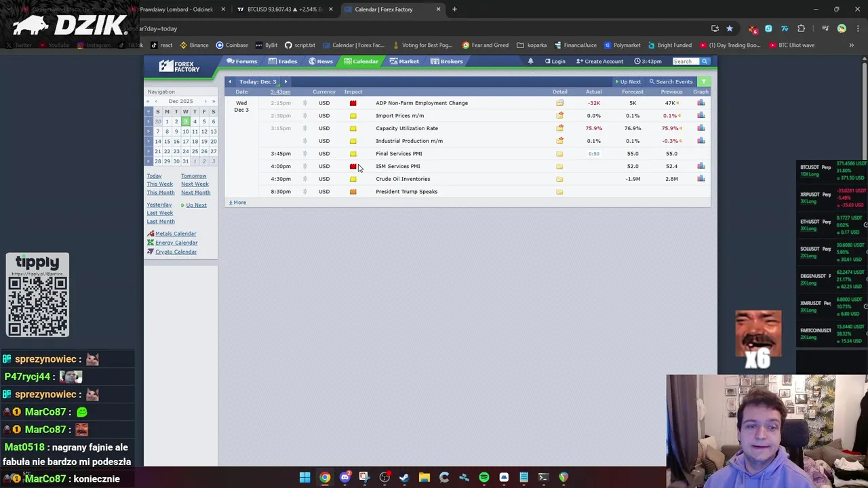
Task: Toggle alert for ISM Services PMI row
Action: pos(304,166)
